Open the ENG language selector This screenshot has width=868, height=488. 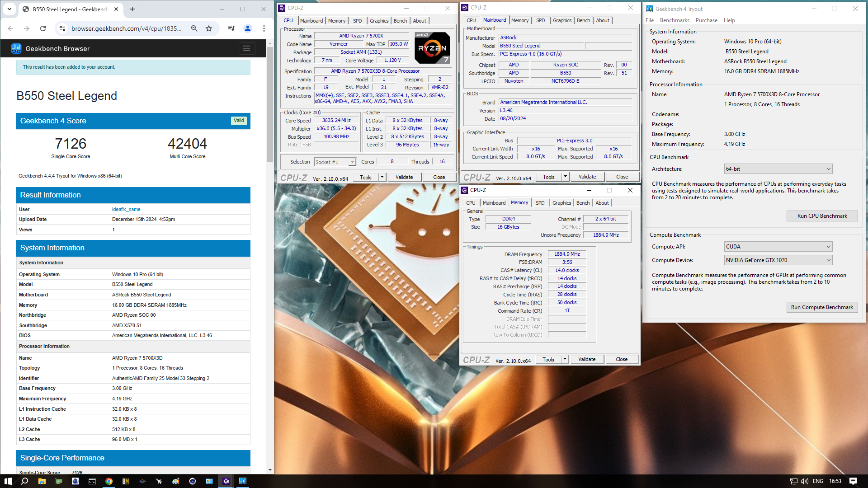pos(818,481)
